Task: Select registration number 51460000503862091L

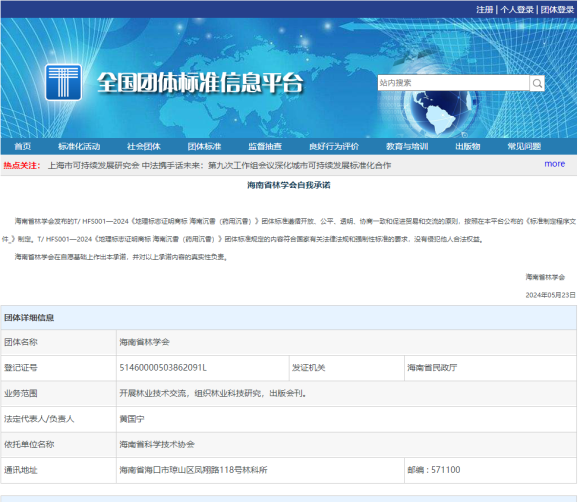Action: tap(163, 368)
